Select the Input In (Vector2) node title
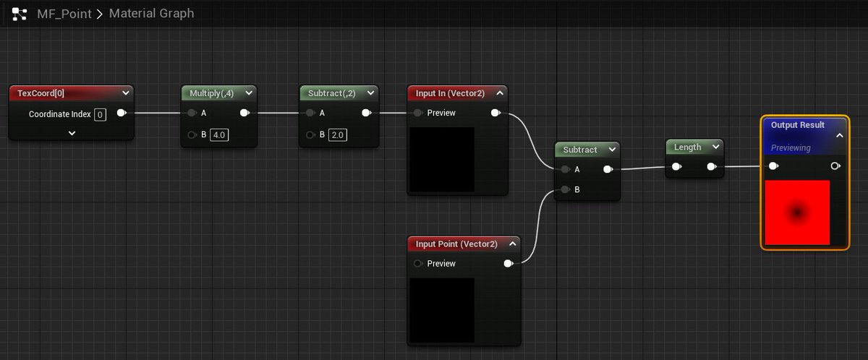Image resolution: width=868 pixels, height=360 pixels. click(x=450, y=93)
